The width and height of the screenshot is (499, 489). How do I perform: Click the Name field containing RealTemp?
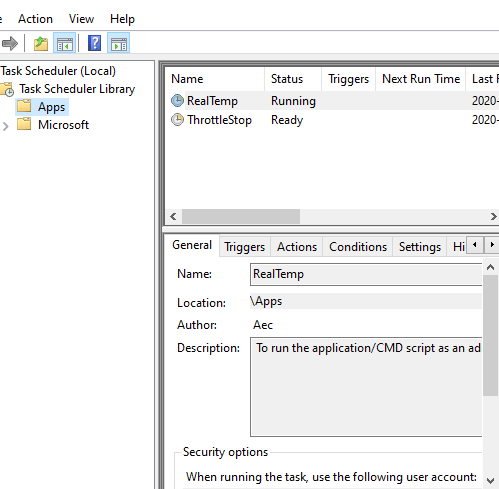click(366, 274)
